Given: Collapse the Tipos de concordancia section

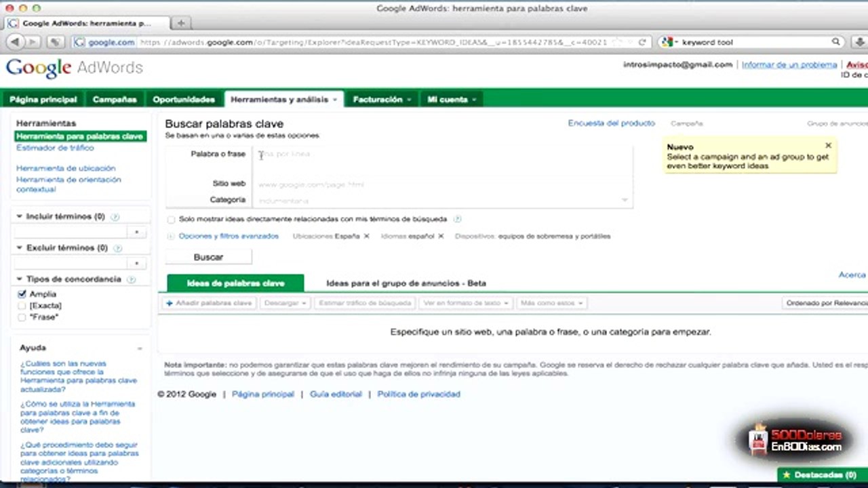Looking at the screenshot, I should tap(20, 279).
